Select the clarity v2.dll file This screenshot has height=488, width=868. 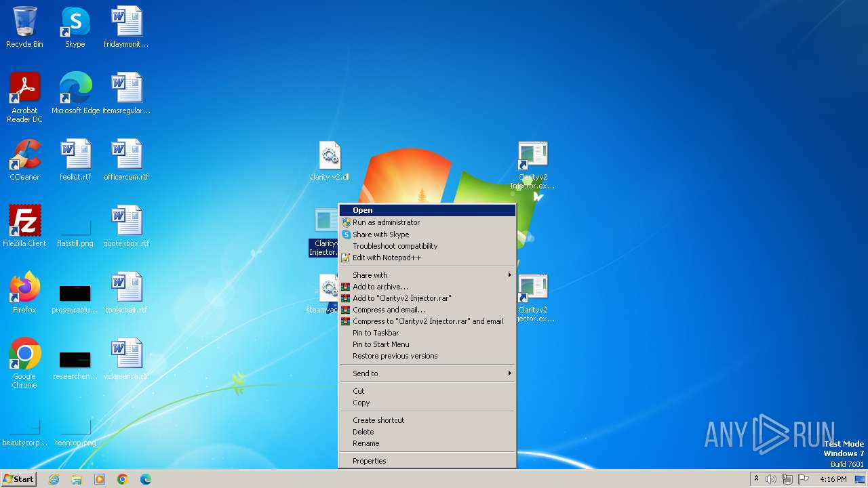pos(330,161)
